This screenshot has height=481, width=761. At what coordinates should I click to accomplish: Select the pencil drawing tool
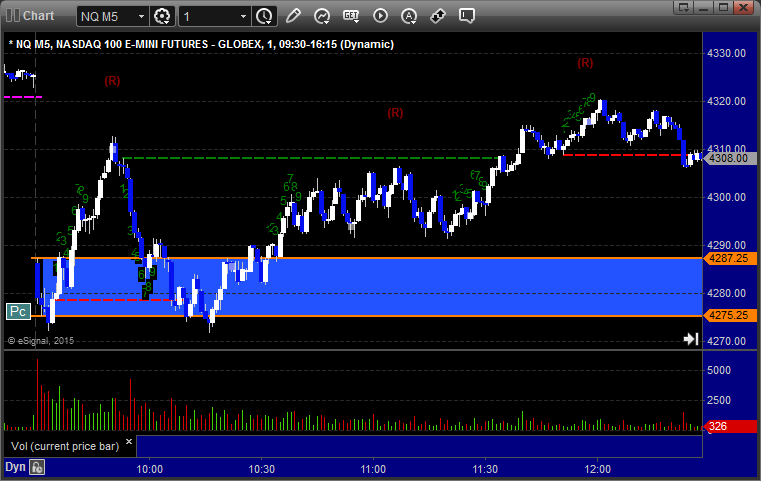pos(293,16)
